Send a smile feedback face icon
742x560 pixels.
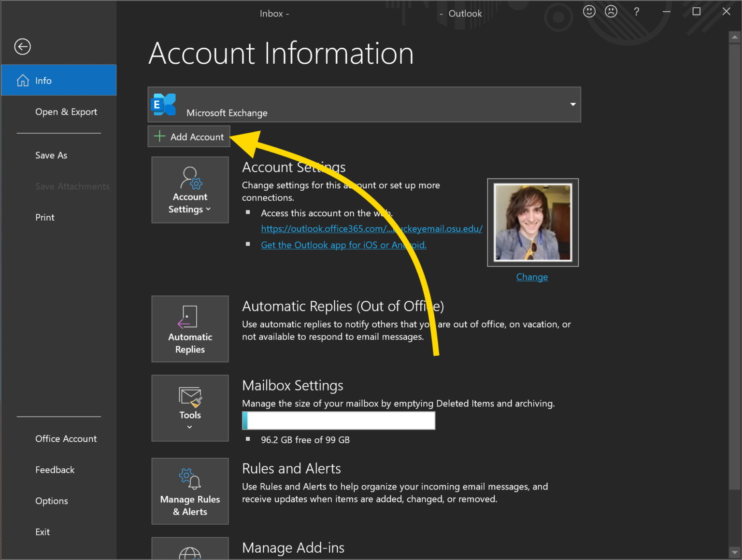pos(589,11)
